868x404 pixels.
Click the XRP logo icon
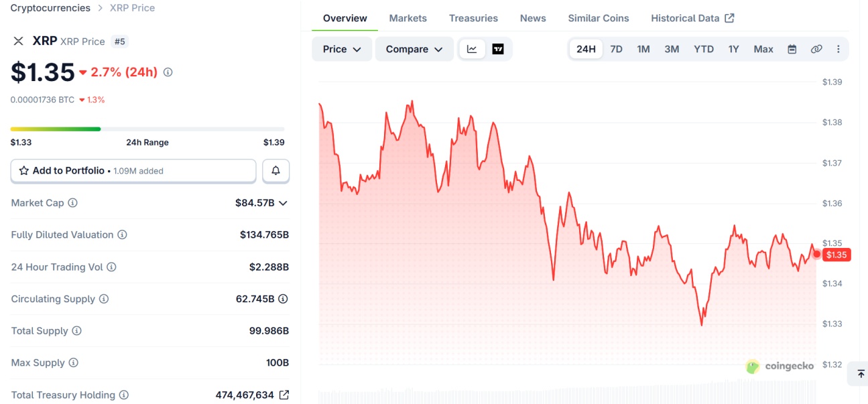(x=19, y=41)
